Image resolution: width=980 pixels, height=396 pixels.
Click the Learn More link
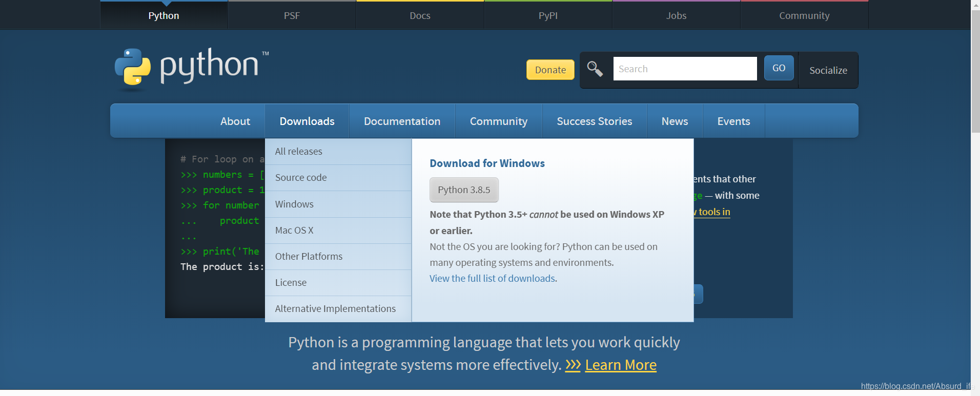point(621,365)
